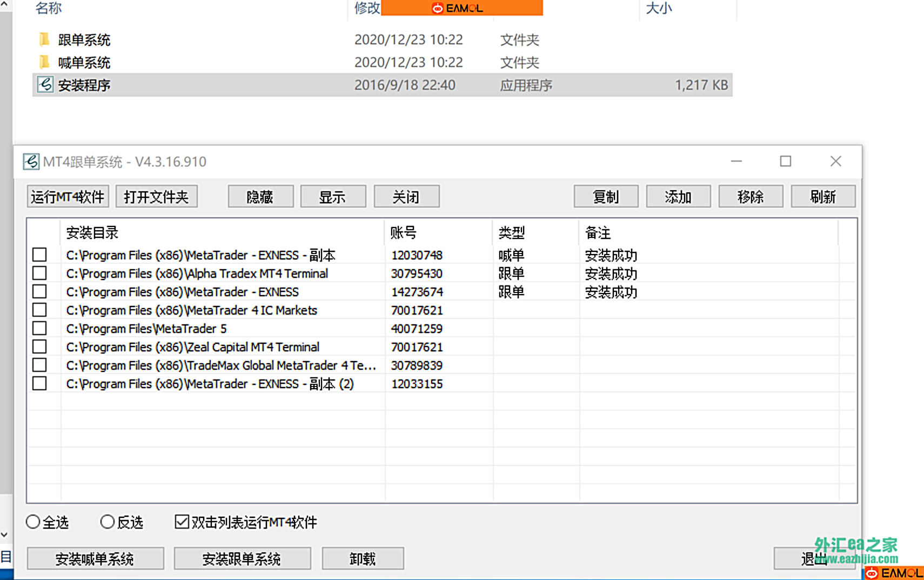
Task: Click the left vertical scrollbar
Action: click(x=5, y=270)
